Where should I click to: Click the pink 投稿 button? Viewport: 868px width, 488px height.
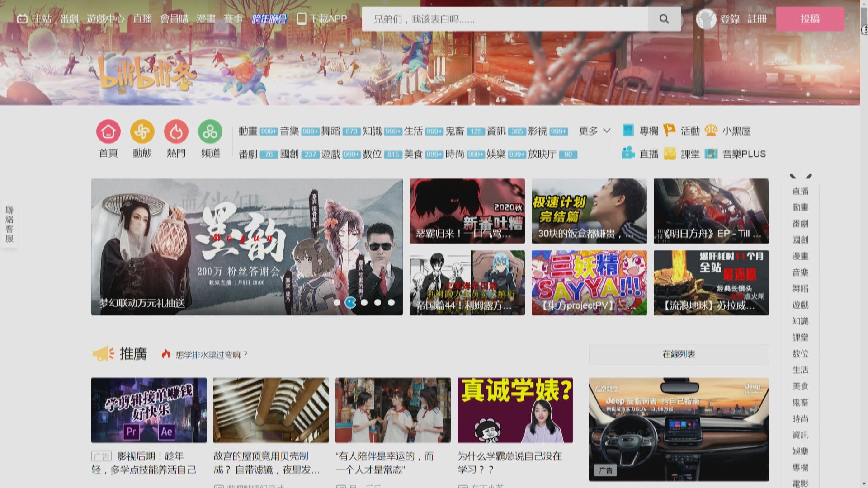(x=810, y=19)
